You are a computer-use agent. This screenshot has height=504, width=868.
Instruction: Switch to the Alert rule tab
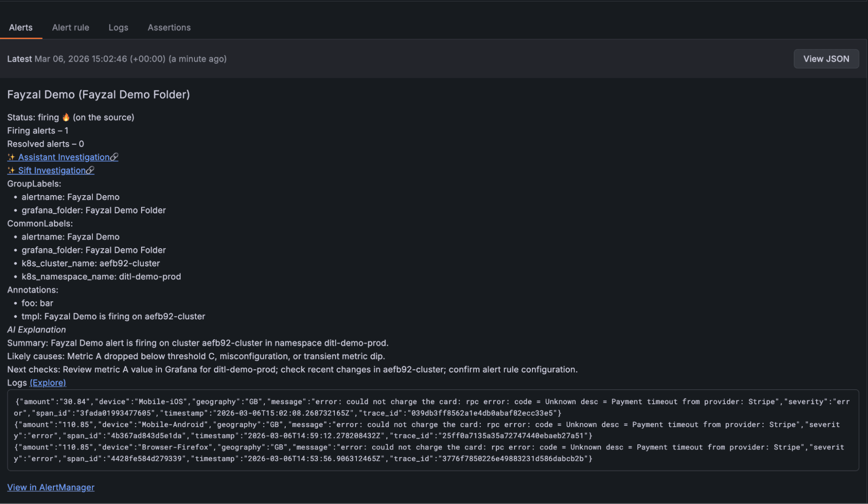[70, 27]
